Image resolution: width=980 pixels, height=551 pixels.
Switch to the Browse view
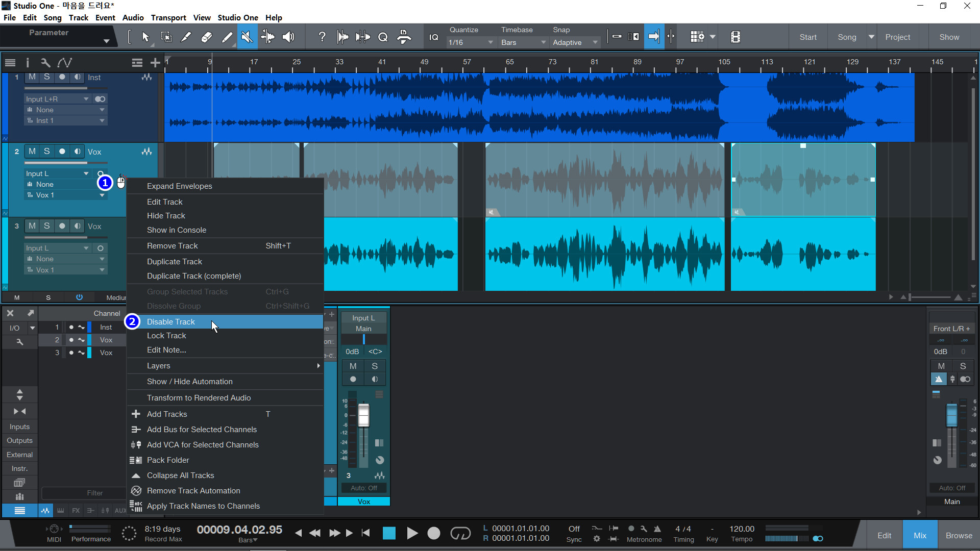(959, 535)
